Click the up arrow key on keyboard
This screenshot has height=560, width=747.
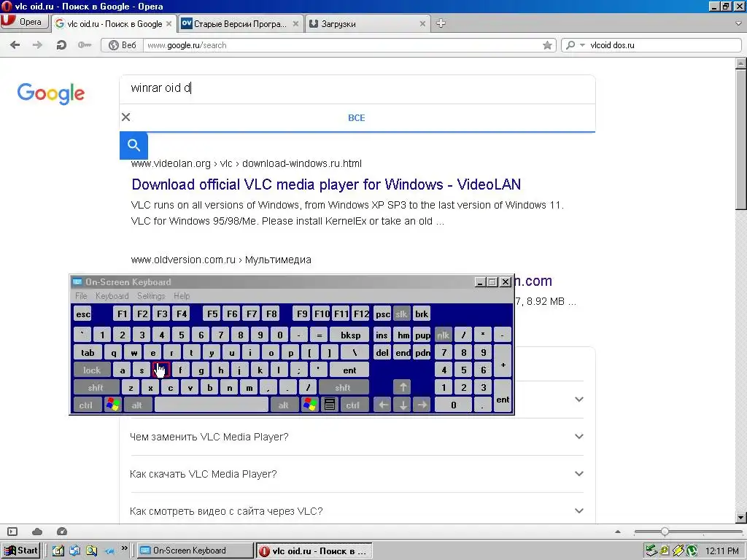(x=403, y=388)
